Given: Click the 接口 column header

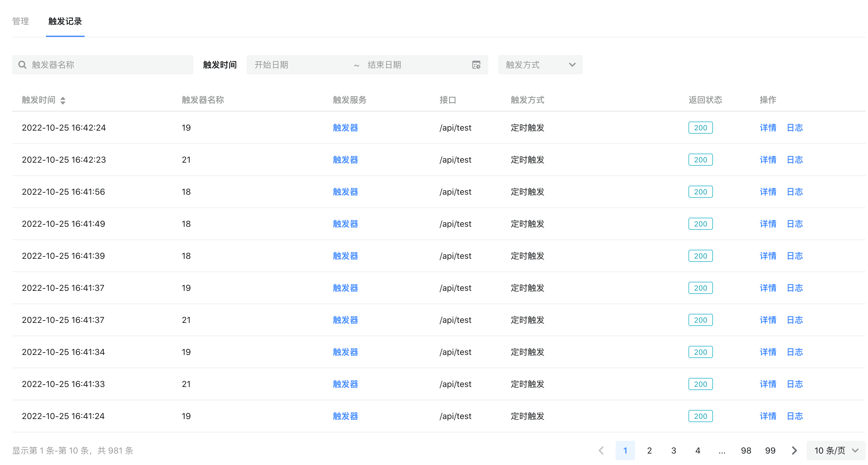Looking at the screenshot, I should click(x=448, y=100).
